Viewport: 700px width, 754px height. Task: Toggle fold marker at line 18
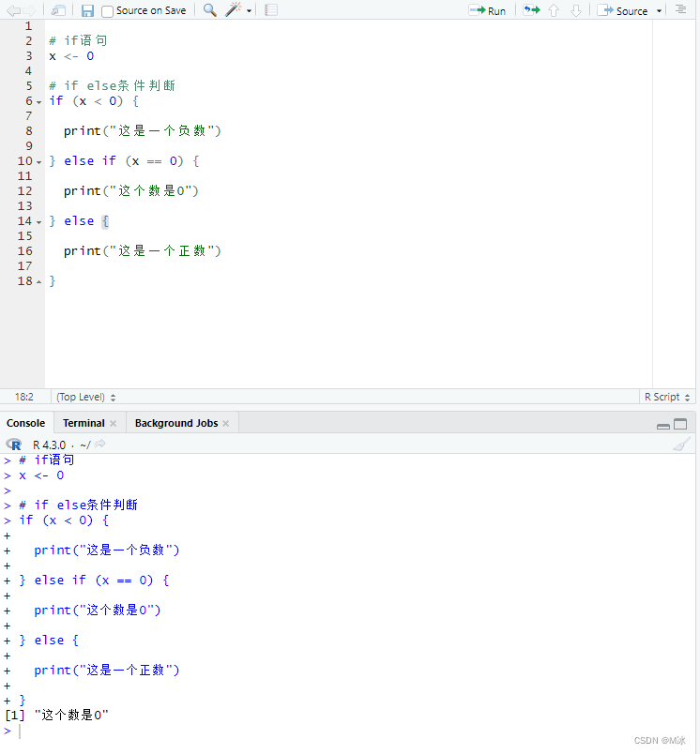(39, 281)
